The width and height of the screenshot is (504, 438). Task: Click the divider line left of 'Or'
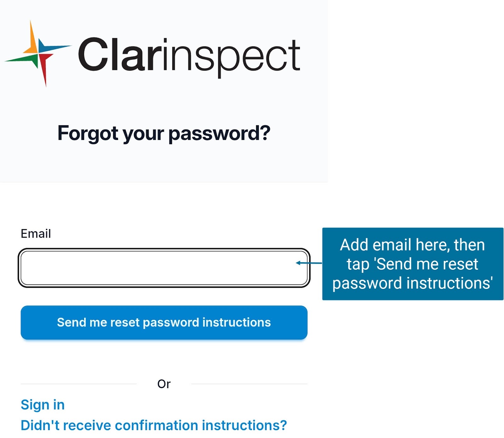pos(79,384)
